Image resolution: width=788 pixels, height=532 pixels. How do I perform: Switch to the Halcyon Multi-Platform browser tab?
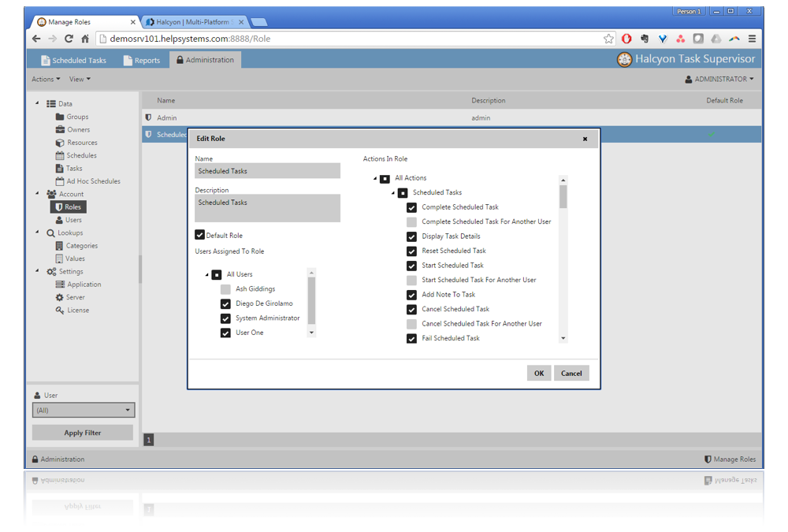point(193,22)
